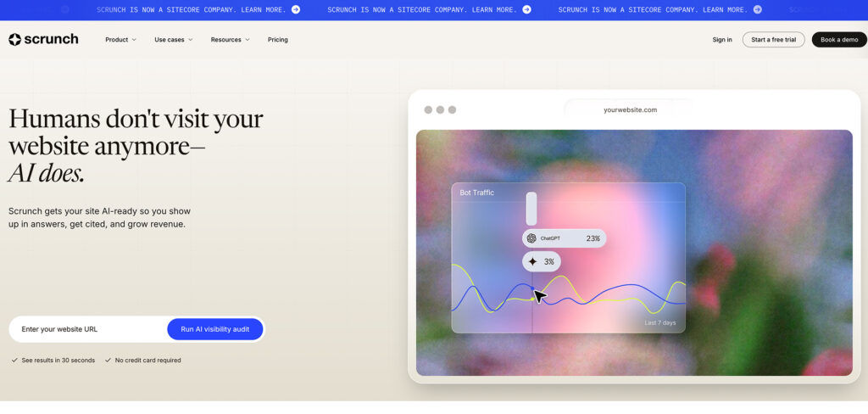Open the Pricing page
This screenshot has height=414, width=868.
(278, 40)
